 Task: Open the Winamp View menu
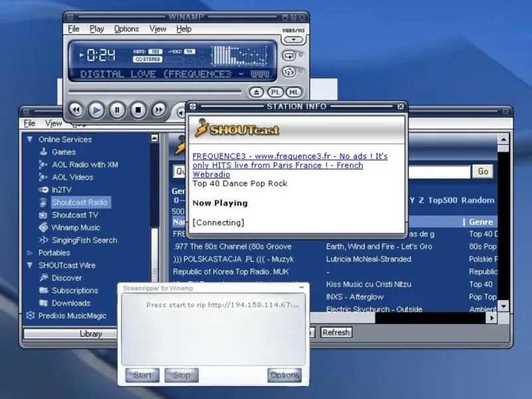coord(158,29)
